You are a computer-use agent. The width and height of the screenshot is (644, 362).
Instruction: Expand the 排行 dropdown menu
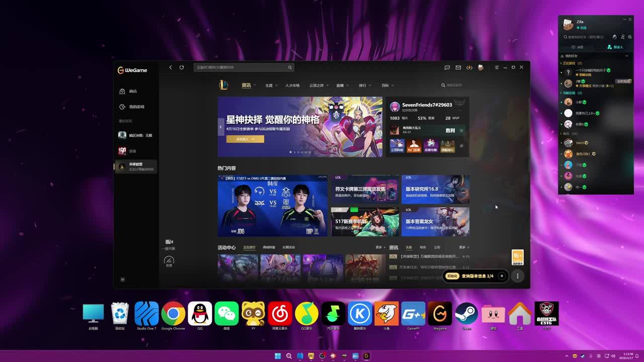(x=364, y=85)
